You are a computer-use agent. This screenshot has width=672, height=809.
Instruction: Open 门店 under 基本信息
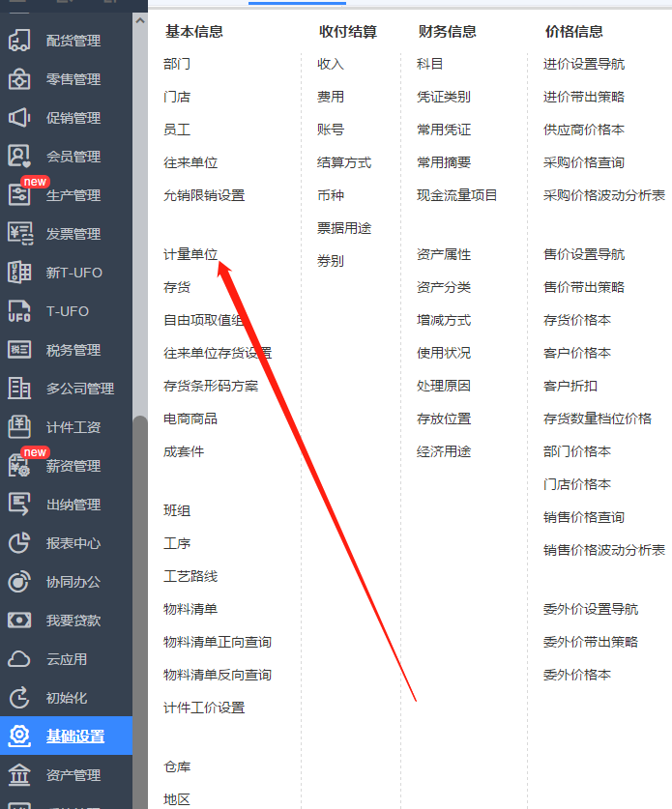177,97
